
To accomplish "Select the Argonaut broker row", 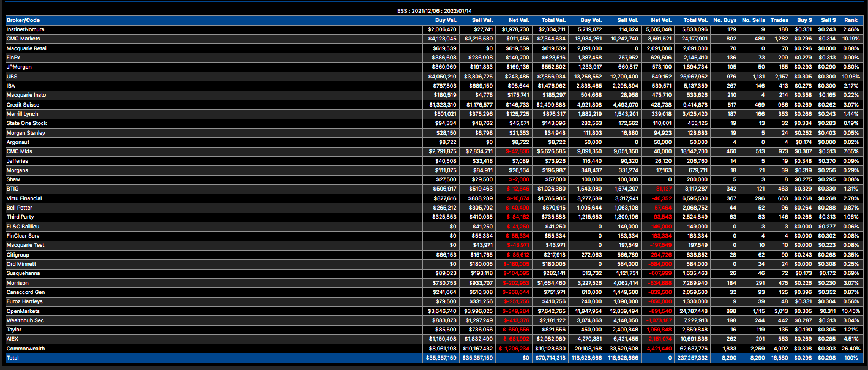I will [433, 142].
